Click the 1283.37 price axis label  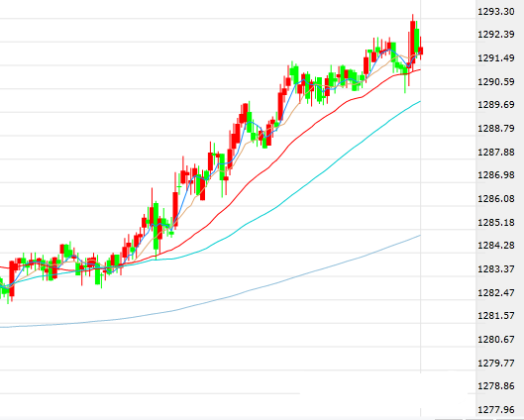pyautogui.click(x=496, y=269)
